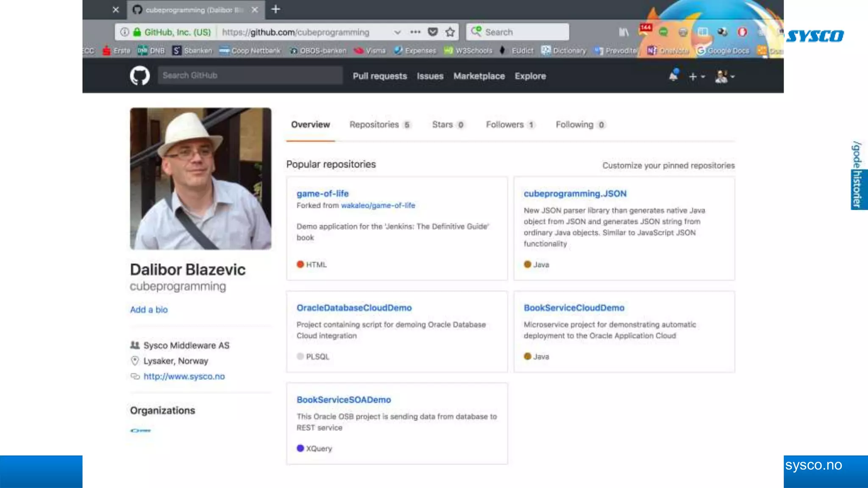Open the Firefox Library icon

pos(624,32)
